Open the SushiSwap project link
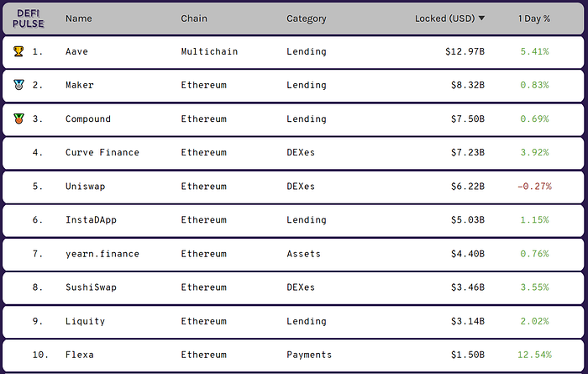This screenshot has width=588, height=374. 91,287
